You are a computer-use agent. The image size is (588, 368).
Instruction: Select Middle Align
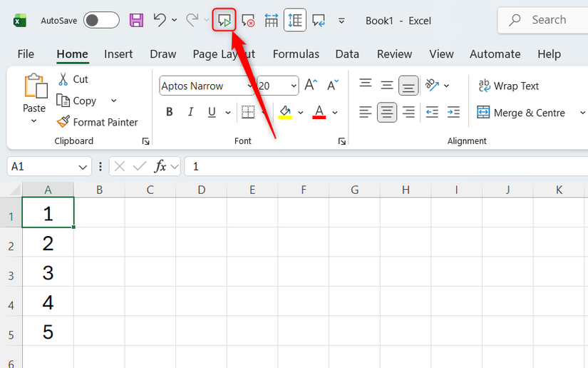coord(386,85)
